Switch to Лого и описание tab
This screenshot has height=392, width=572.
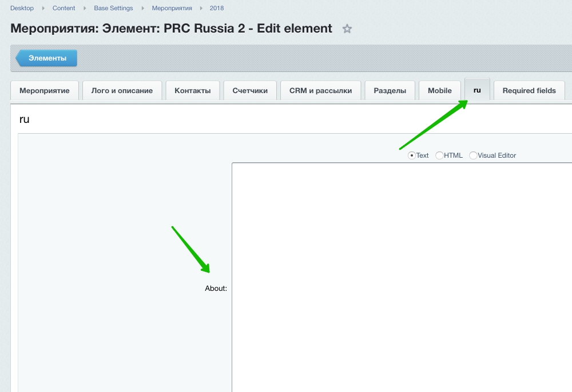[122, 91]
